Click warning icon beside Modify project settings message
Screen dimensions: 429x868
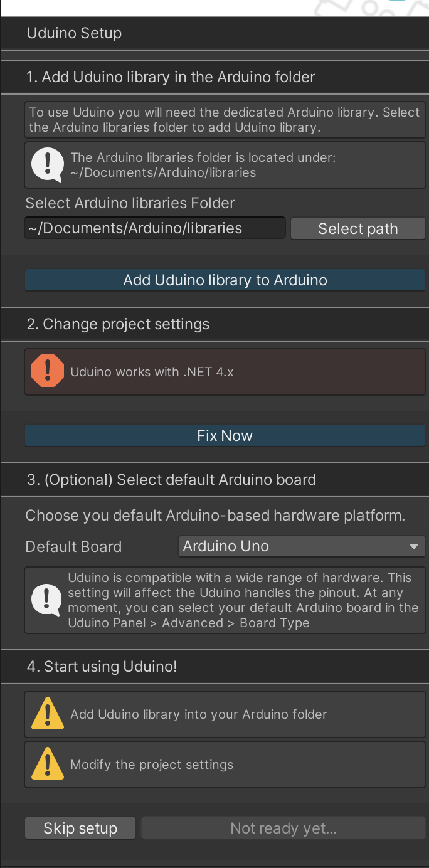click(48, 764)
